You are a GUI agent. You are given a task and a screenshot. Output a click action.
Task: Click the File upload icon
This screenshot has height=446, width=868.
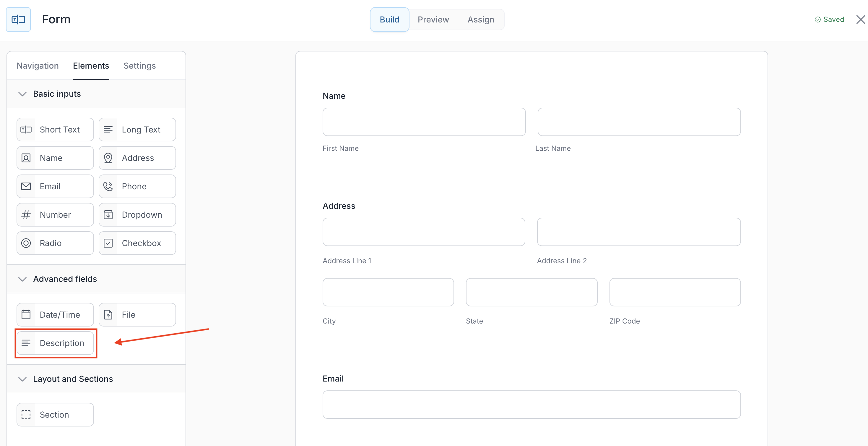click(108, 314)
